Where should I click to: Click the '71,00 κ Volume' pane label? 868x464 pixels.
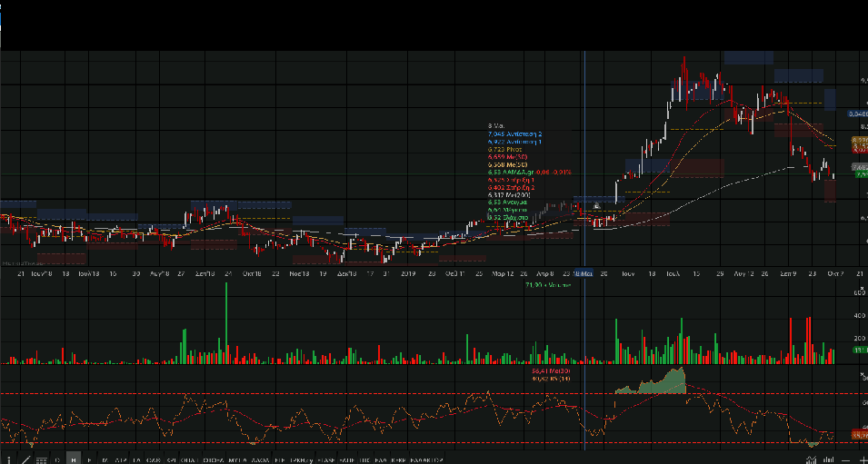click(547, 285)
